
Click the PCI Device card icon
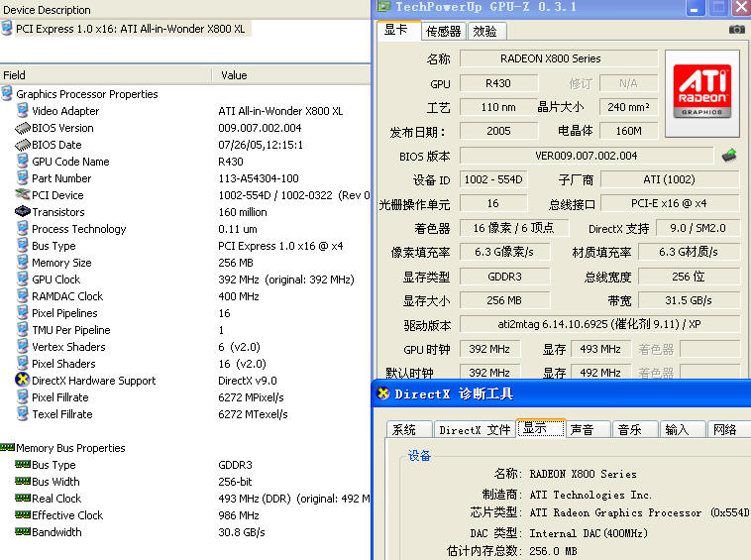(x=23, y=194)
